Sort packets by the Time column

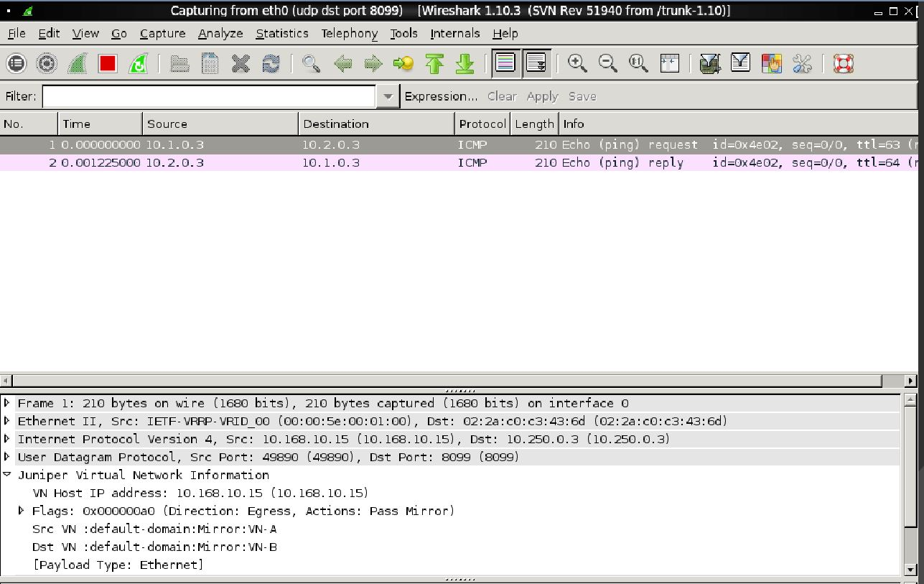(101, 124)
